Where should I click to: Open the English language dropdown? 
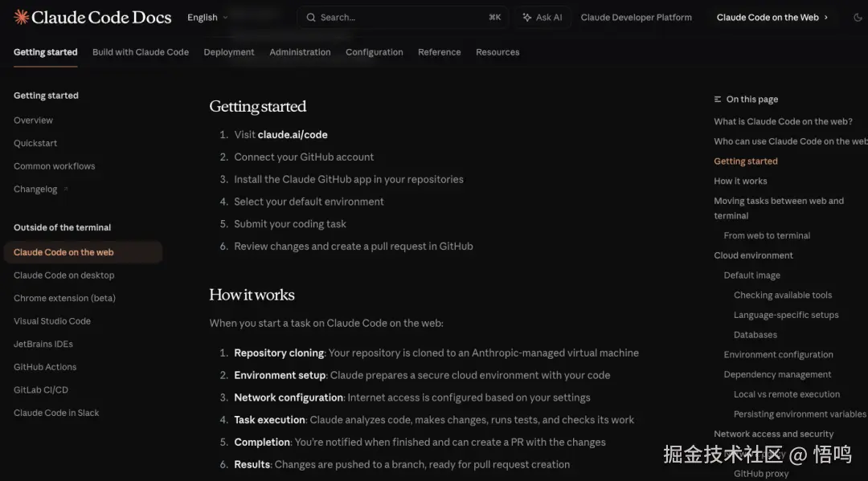pos(207,17)
